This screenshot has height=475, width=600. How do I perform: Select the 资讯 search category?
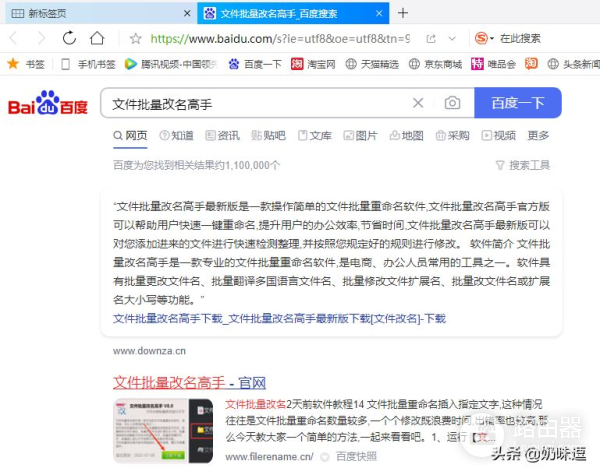[222, 135]
